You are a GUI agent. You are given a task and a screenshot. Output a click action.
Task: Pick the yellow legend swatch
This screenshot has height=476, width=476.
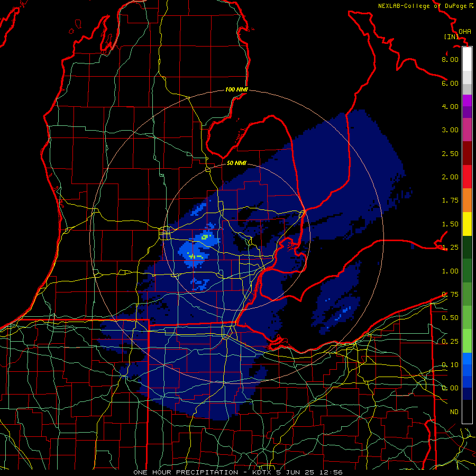pos(467,224)
